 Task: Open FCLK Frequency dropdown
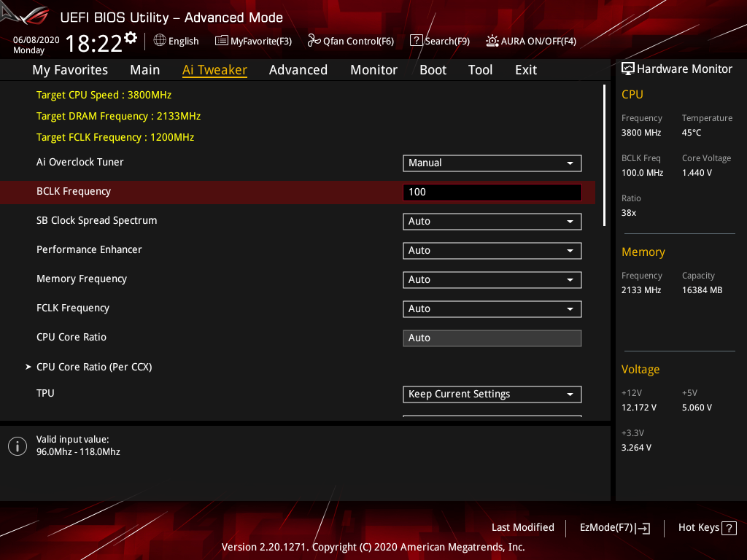click(492, 308)
